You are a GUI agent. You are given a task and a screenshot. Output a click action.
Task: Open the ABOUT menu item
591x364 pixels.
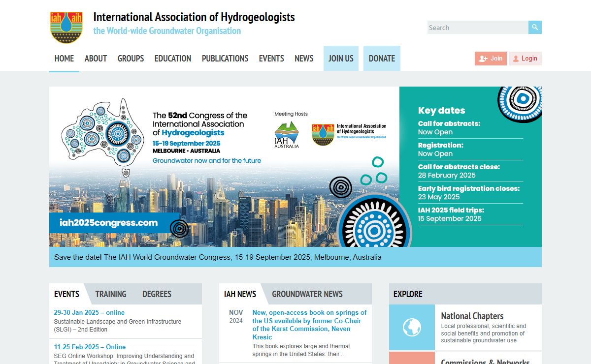pos(96,59)
